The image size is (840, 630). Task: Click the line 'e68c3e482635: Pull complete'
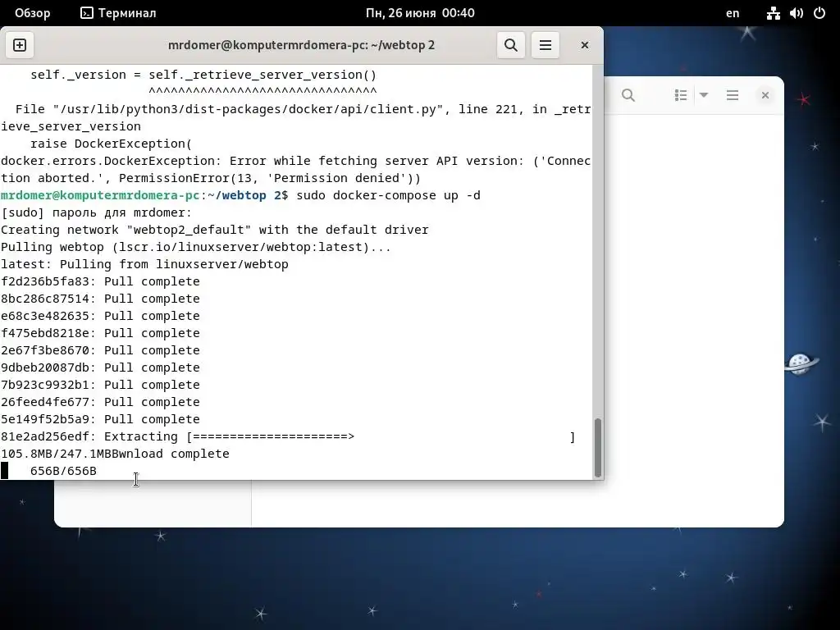100,316
